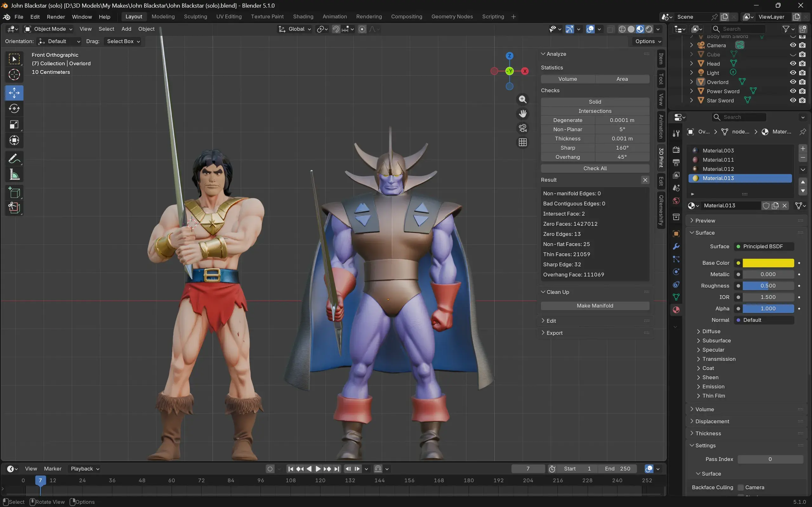Screen dimensions: 812x507
Task: Remove the selected material slot
Action: click(x=802, y=158)
